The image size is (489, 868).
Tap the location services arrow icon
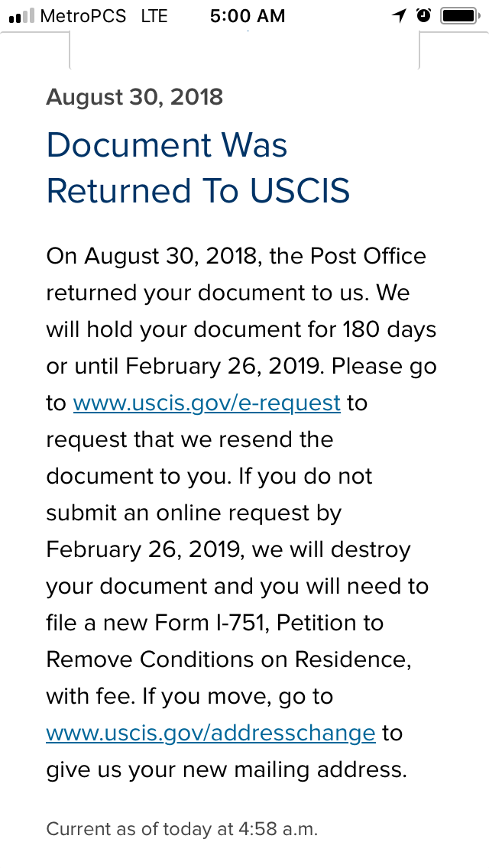[400, 15]
